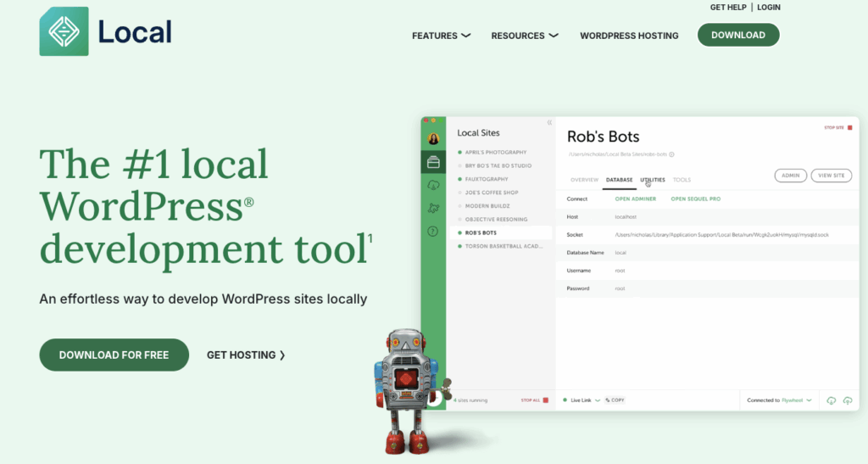868x464 pixels.
Task: Click the Stop Site text
Action: (x=834, y=128)
